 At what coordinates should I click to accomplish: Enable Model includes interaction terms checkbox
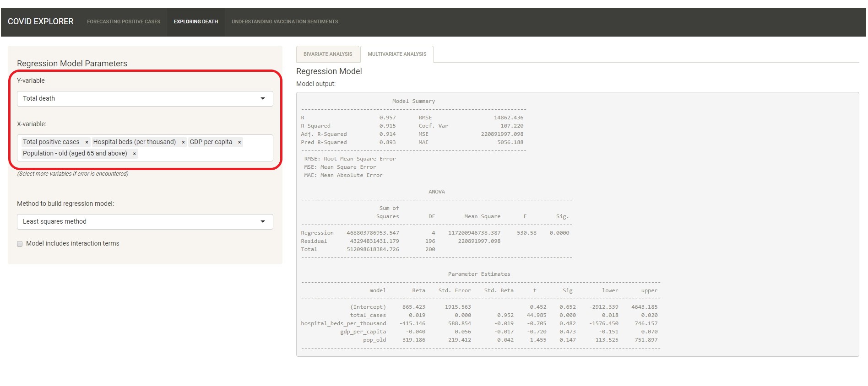click(20, 244)
